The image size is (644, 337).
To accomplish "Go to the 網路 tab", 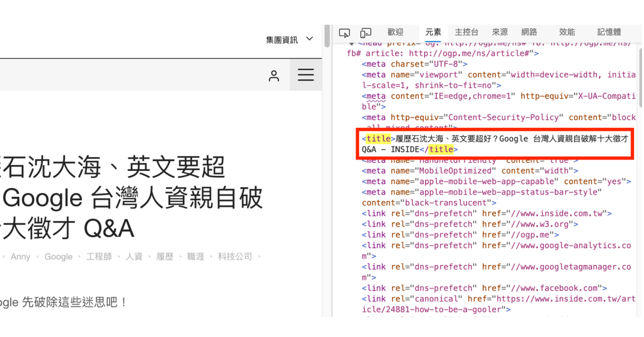I will click(529, 32).
